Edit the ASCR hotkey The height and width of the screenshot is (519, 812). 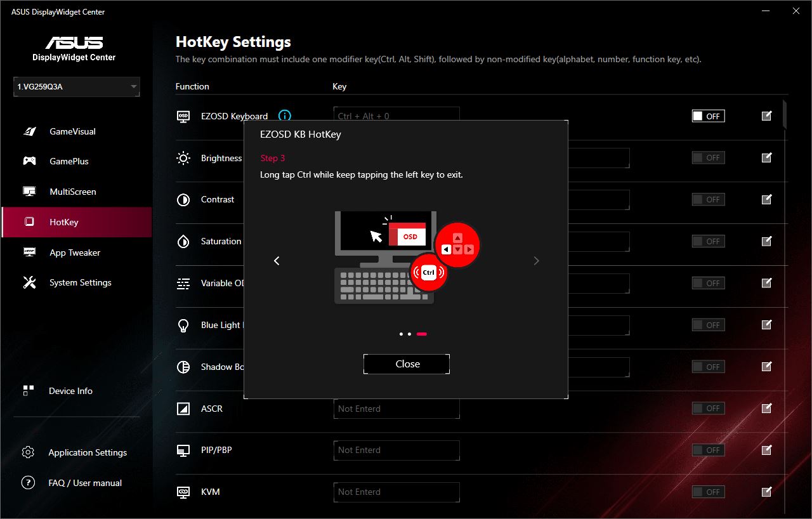click(x=766, y=409)
